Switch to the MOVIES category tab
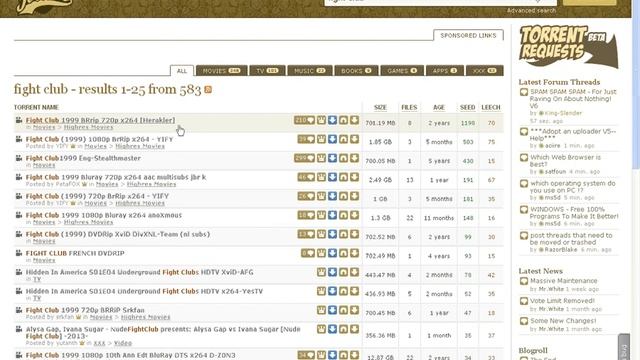Screen dimensions: 640x360 (x=222, y=71)
